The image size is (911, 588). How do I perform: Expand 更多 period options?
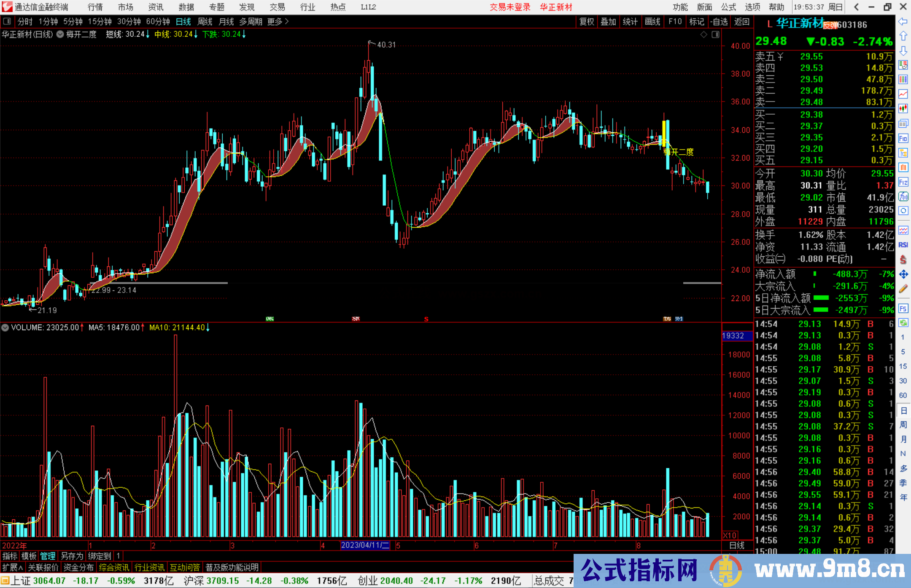pyautogui.click(x=278, y=21)
